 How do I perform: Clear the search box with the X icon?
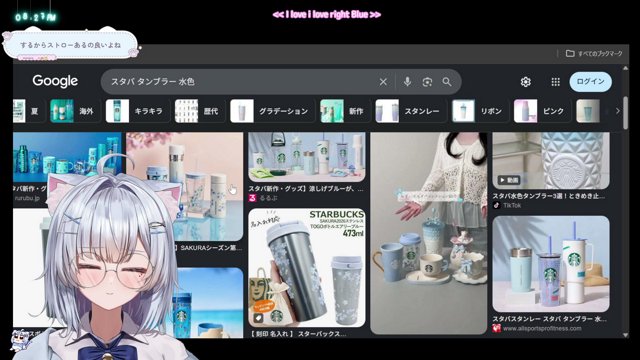coord(383,82)
